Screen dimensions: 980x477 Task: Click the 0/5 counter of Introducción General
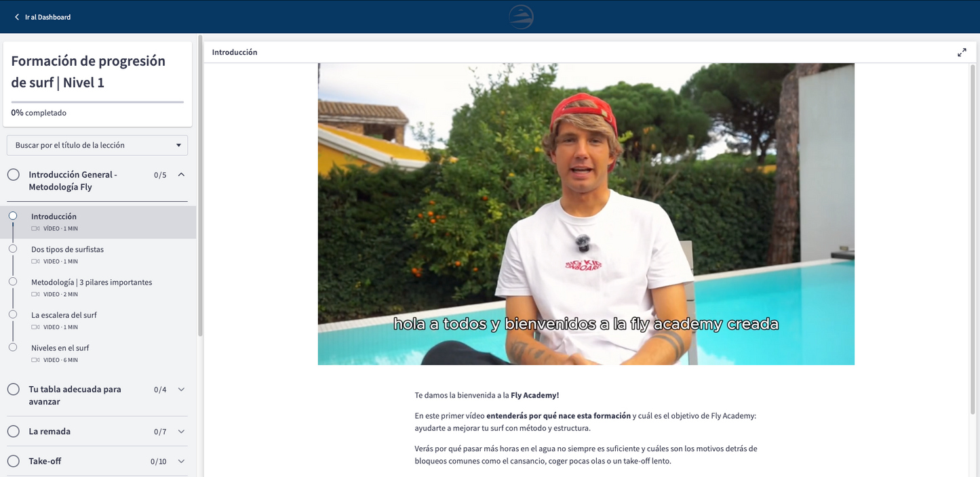coord(160,175)
